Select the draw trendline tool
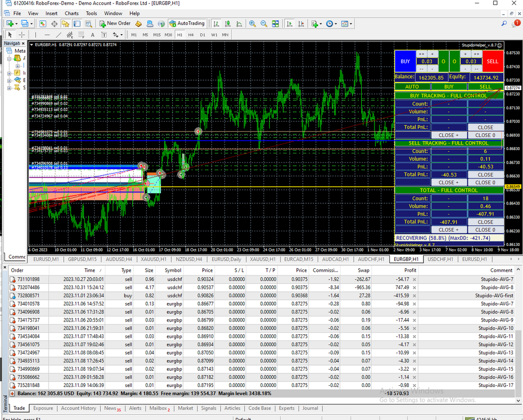 (x=58, y=35)
